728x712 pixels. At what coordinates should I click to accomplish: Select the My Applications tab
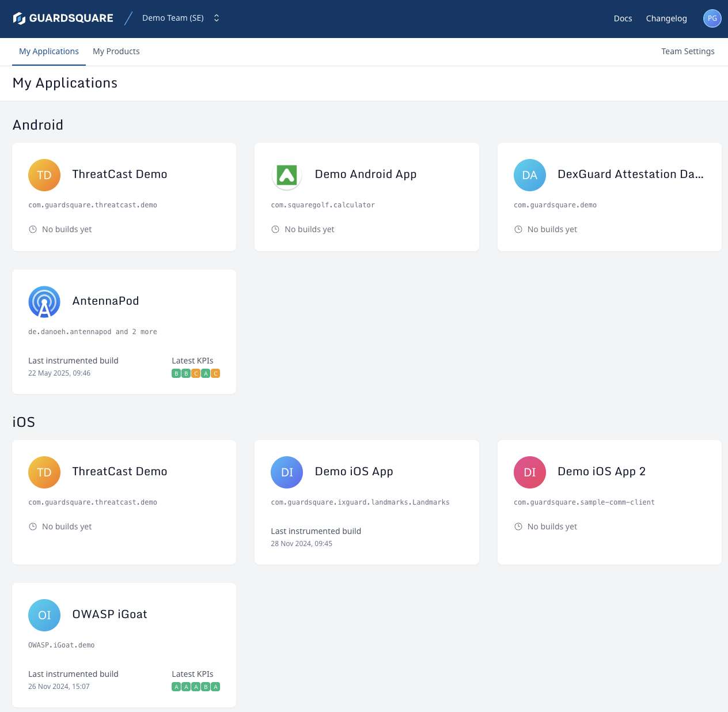click(49, 51)
